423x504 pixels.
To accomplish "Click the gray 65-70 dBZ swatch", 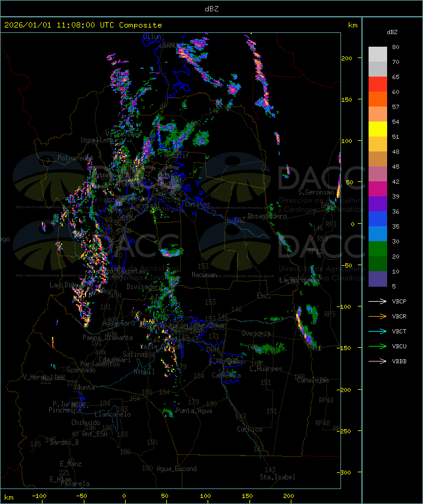I will pyautogui.click(x=378, y=69).
